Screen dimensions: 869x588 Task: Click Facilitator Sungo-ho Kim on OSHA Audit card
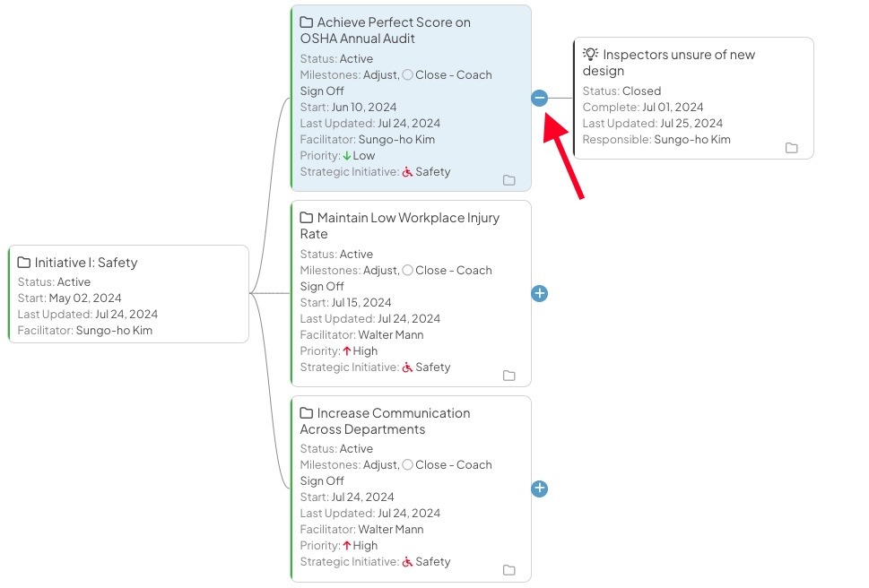368,140
